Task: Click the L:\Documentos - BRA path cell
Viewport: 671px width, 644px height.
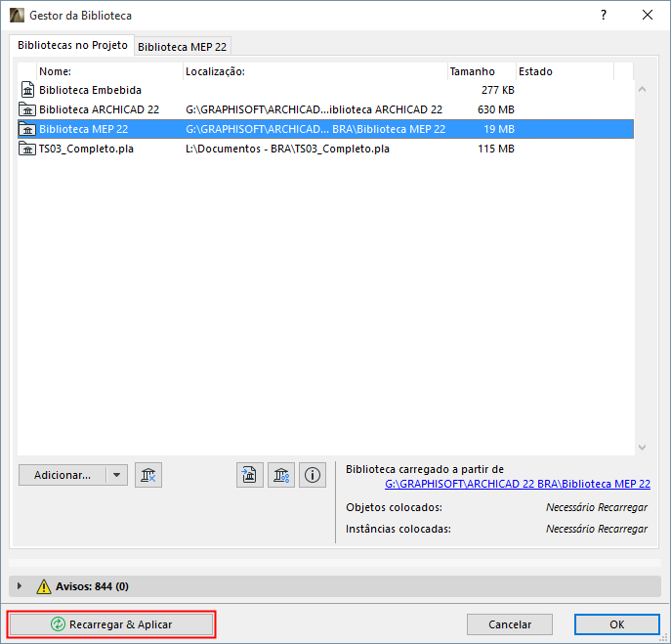Action: pyautogui.click(x=287, y=149)
